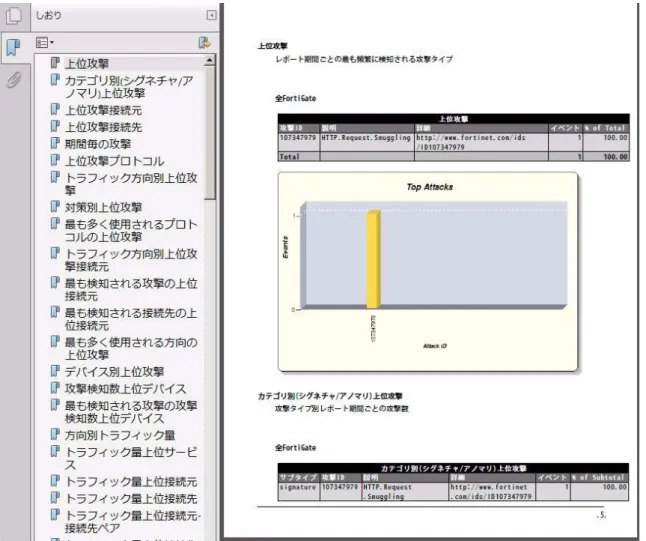Click the 上位攻撃 heading in the document
This screenshot has height=541, width=646.
tap(272, 46)
